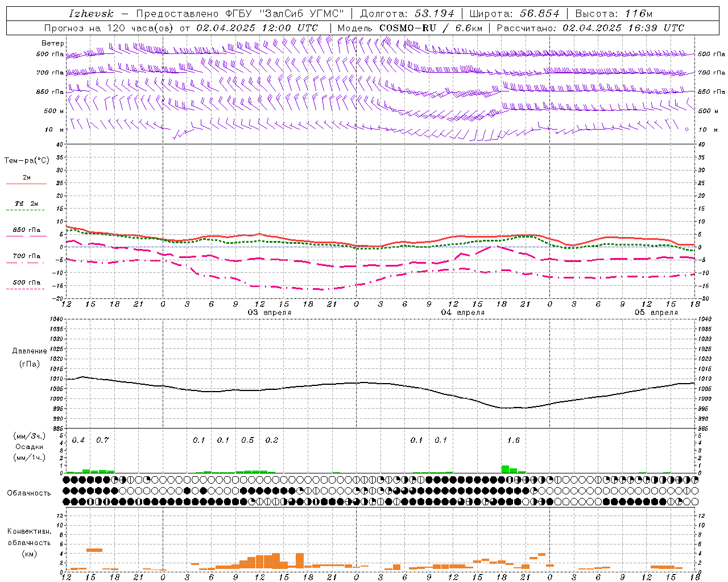Click the 850 гПа temperature legend entry

click(26, 232)
